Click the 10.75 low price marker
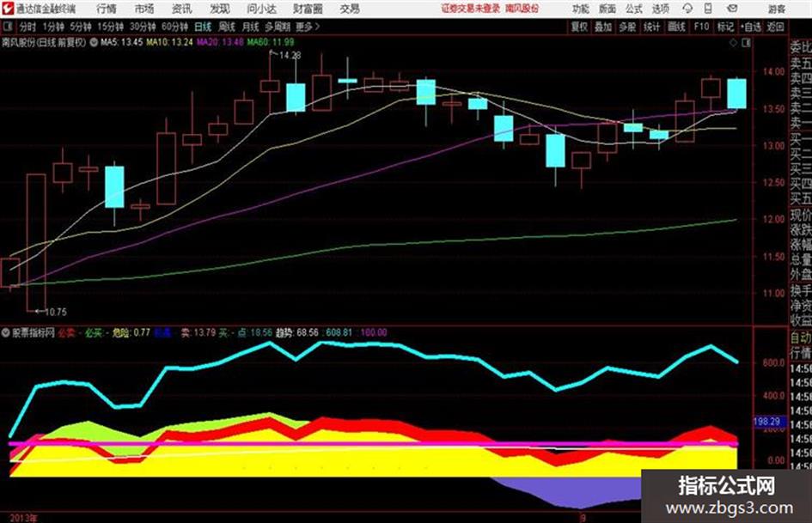This screenshot has height=523, width=812. click(x=55, y=312)
